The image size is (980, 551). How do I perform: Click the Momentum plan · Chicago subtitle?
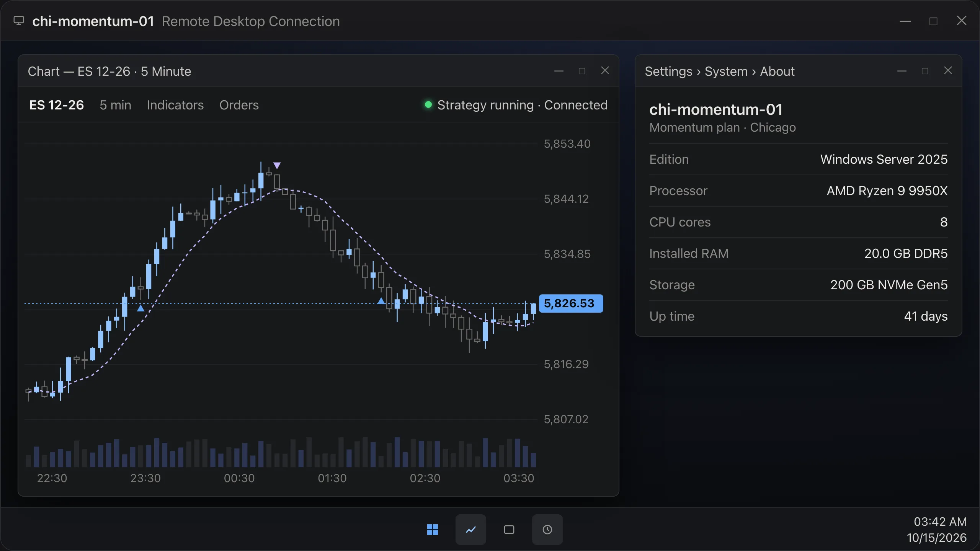[722, 127]
